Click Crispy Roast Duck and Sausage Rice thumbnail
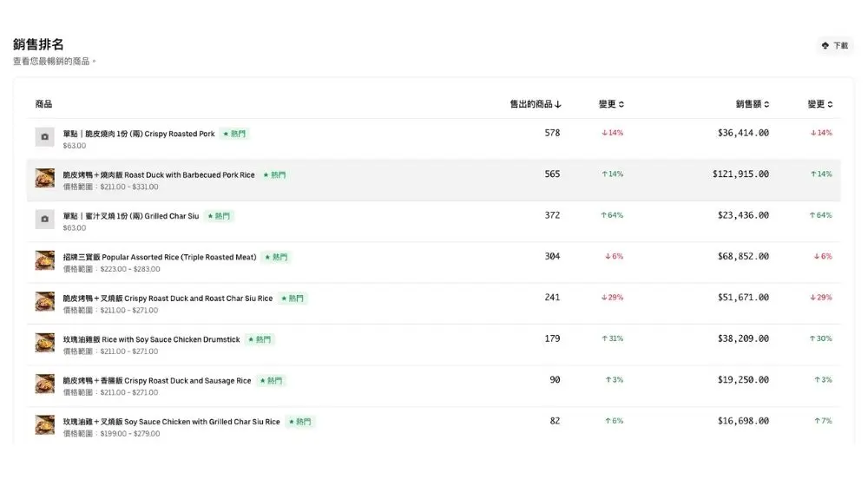This screenshot has width=868, height=486. pyautogui.click(x=45, y=384)
